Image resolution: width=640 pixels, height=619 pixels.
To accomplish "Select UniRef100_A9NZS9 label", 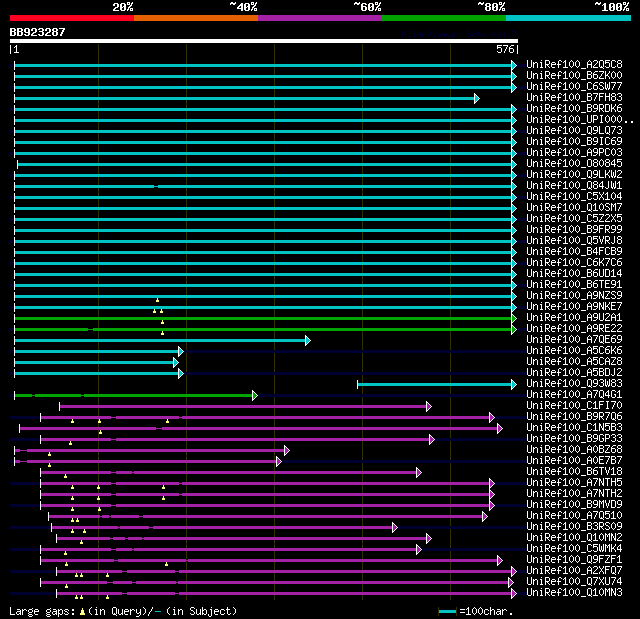I will click(x=574, y=296).
